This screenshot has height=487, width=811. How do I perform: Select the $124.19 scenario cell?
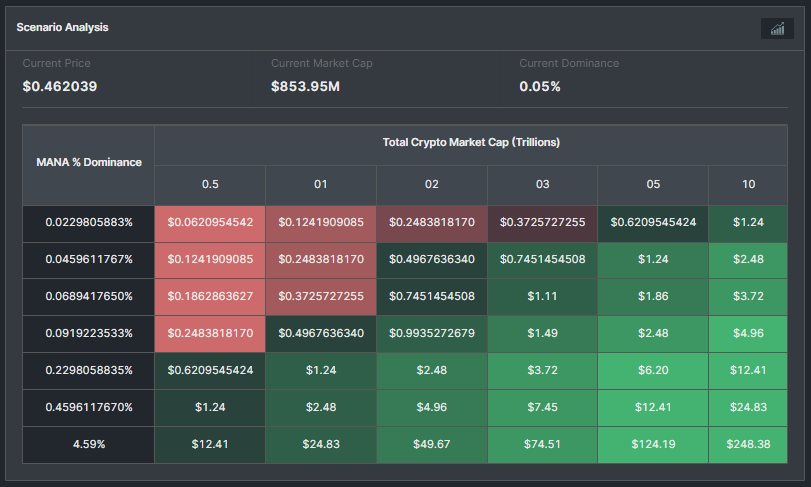[x=653, y=444]
